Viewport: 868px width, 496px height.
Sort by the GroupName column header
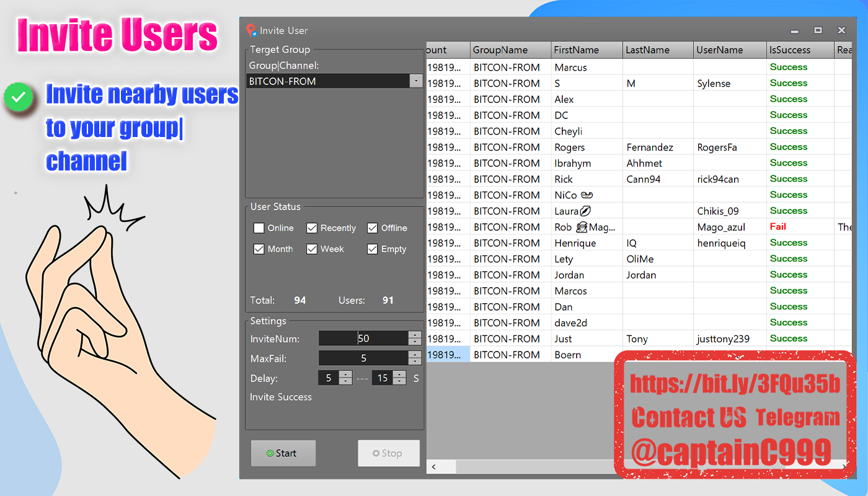pyautogui.click(x=511, y=50)
